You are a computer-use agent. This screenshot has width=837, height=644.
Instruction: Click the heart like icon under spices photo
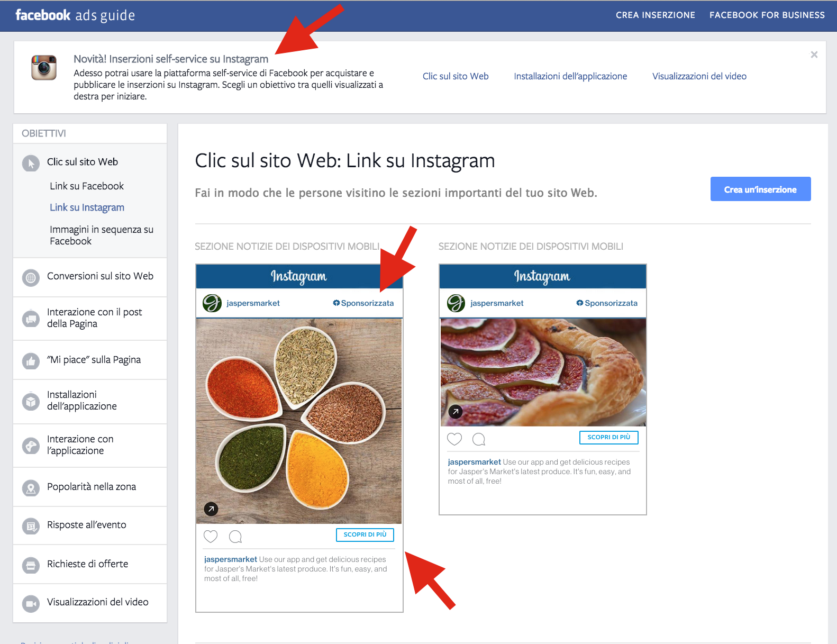click(x=211, y=536)
